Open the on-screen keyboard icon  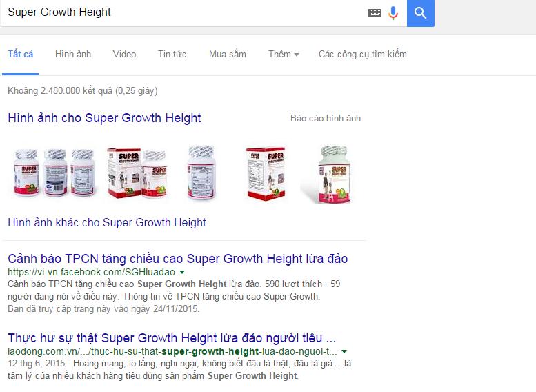click(375, 13)
